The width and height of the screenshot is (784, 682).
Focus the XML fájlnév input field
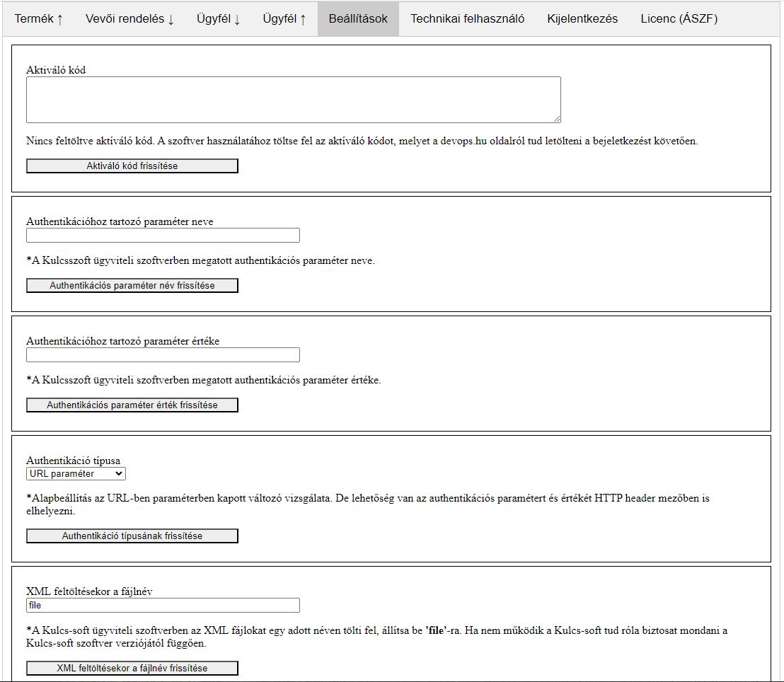pos(163,606)
